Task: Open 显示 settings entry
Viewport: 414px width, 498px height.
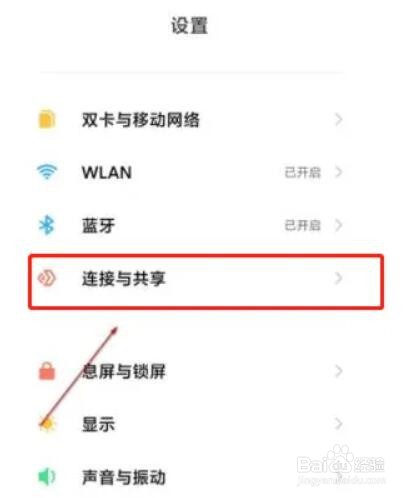Action: click(x=190, y=424)
